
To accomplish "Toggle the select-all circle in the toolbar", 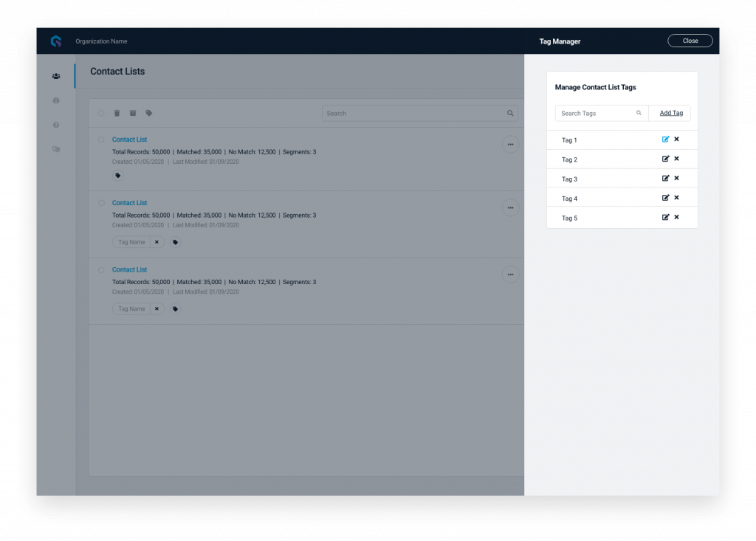I will point(101,114).
